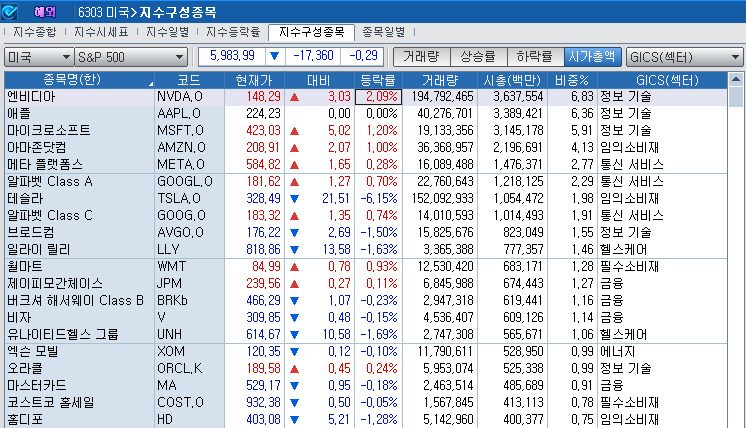746x428 pixels.
Task: Select the 엔비디아 stock row
Action: click(x=366, y=97)
